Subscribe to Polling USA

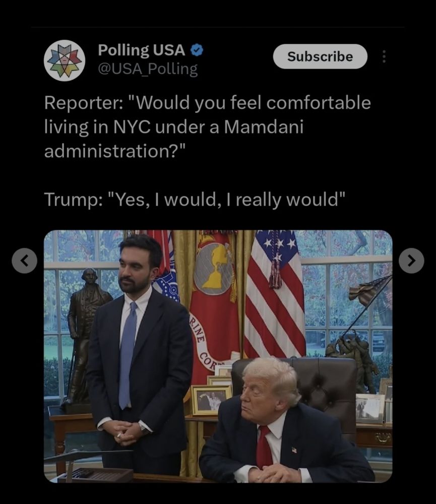click(x=320, y=56)
